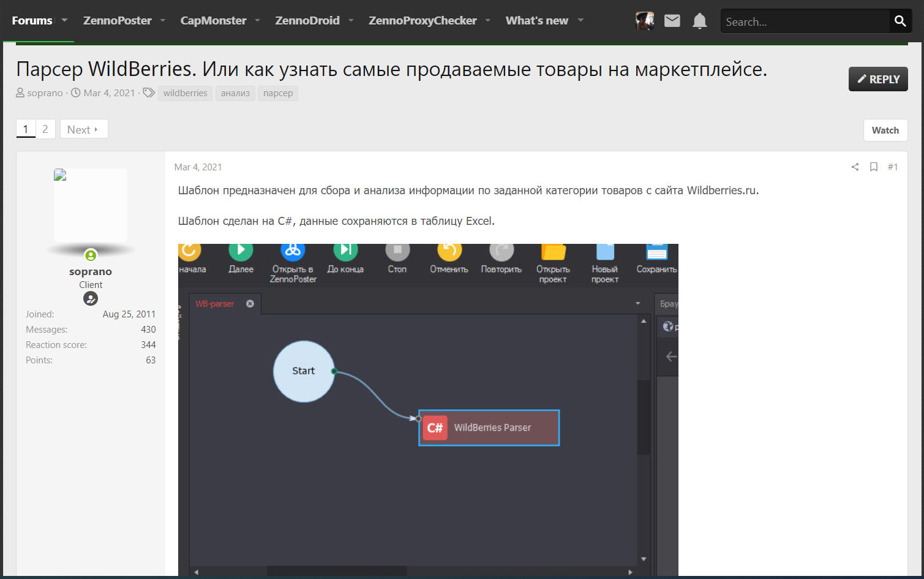The image size is (924, 579).
Task: Click the post date Mar 4, 2021
Action: [x=198, y=167]
